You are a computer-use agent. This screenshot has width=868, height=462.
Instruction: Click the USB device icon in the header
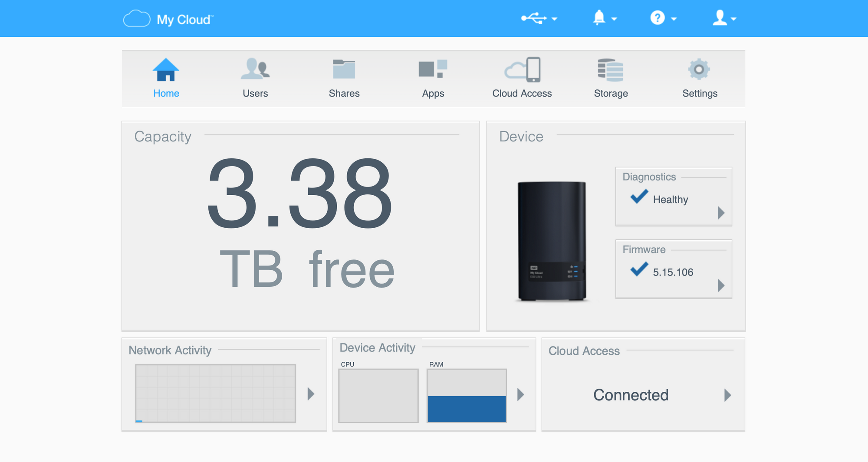534,18
